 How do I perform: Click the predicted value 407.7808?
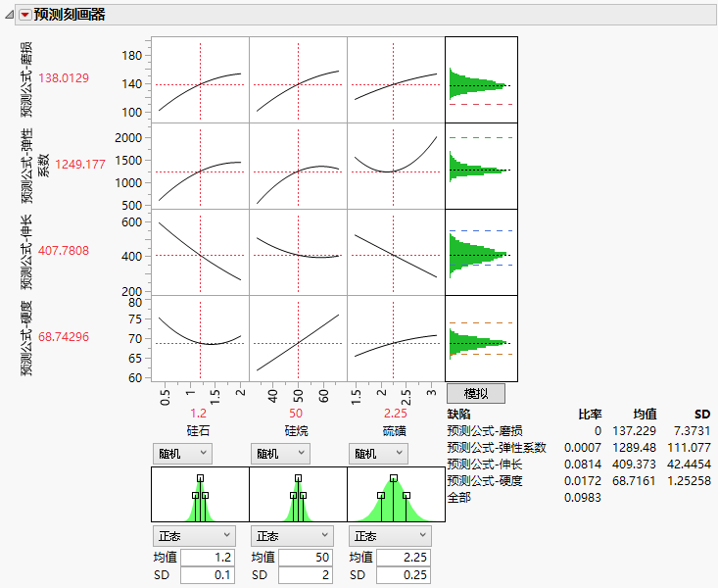(64, 251)
